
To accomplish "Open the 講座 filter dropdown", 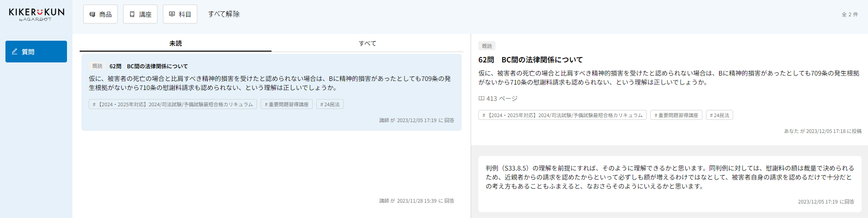I will coord(140,14).
